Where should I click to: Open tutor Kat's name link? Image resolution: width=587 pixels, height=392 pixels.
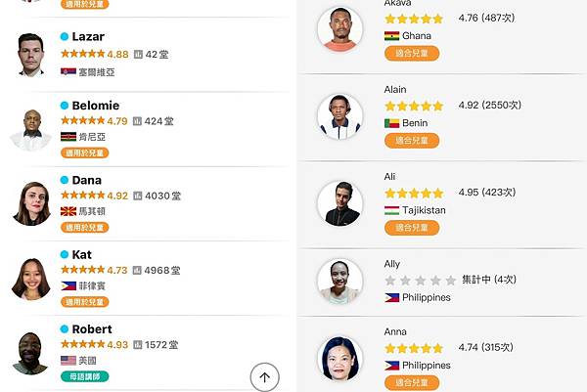point(81,254)
